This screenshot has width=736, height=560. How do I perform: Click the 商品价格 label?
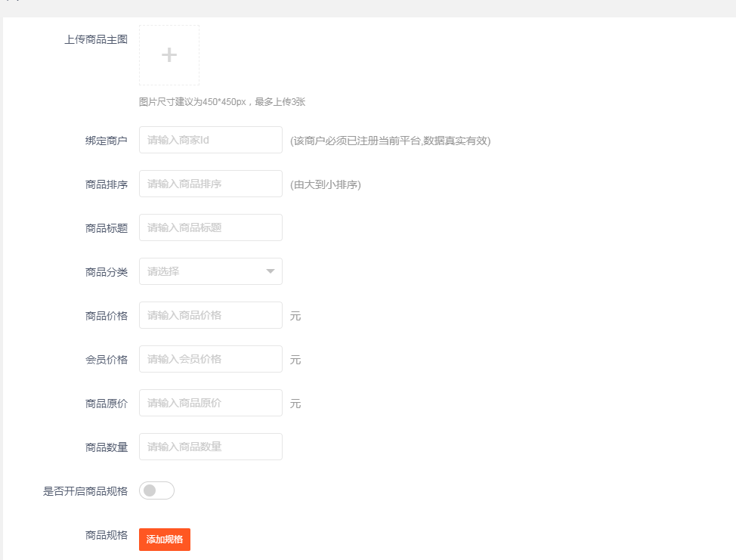pyautogui.click(x=107, y=316)
